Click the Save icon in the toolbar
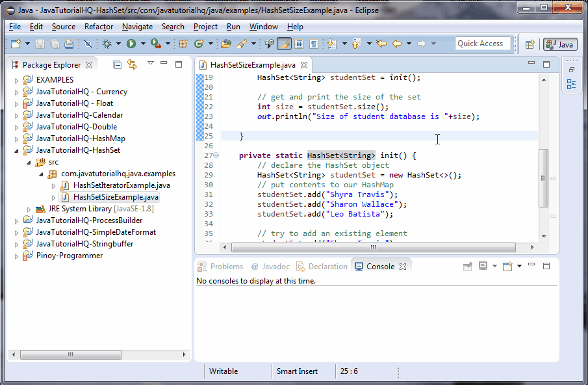Viewport: 588px width, 385px height. tap(39, 44)
